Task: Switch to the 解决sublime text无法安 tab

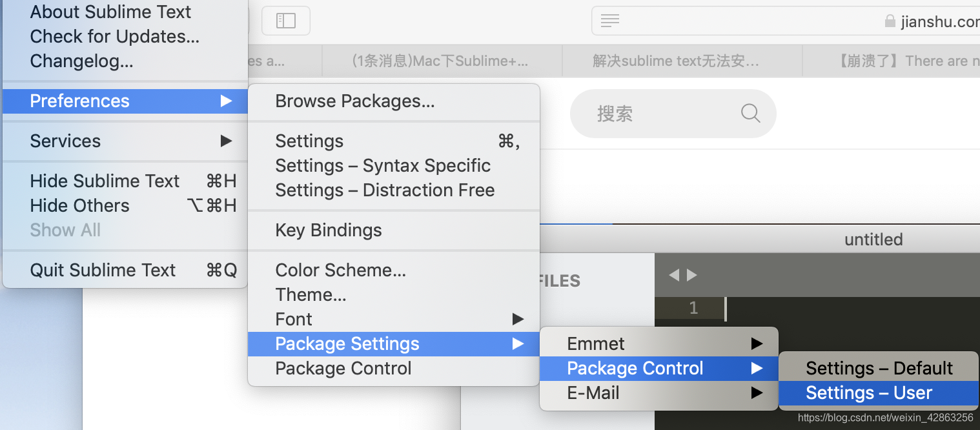Action: (682, 61)
